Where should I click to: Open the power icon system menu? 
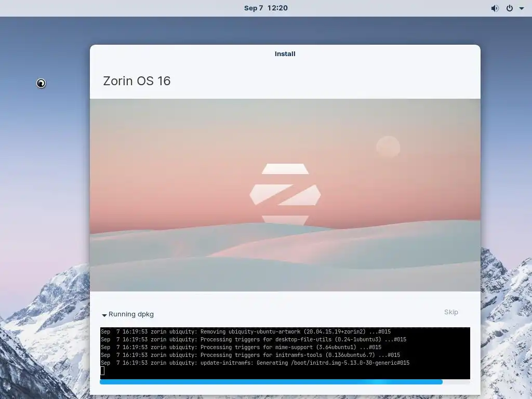(510, 8)
